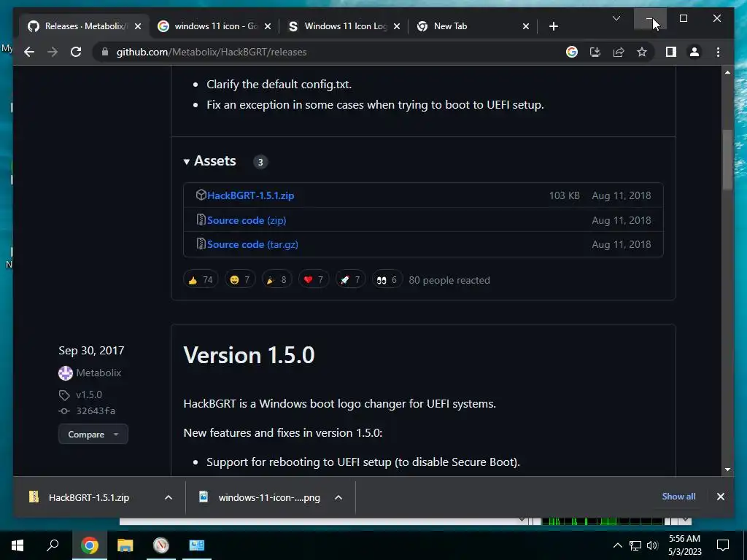Expand options for HackBGRT-1.5.1.zip download
This screenshot has width=747, height=560.
(x=169, y=497)
